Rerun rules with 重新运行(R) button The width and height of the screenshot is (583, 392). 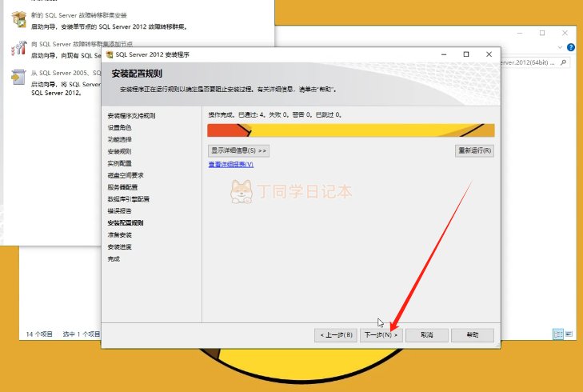(x=474, y=150)
